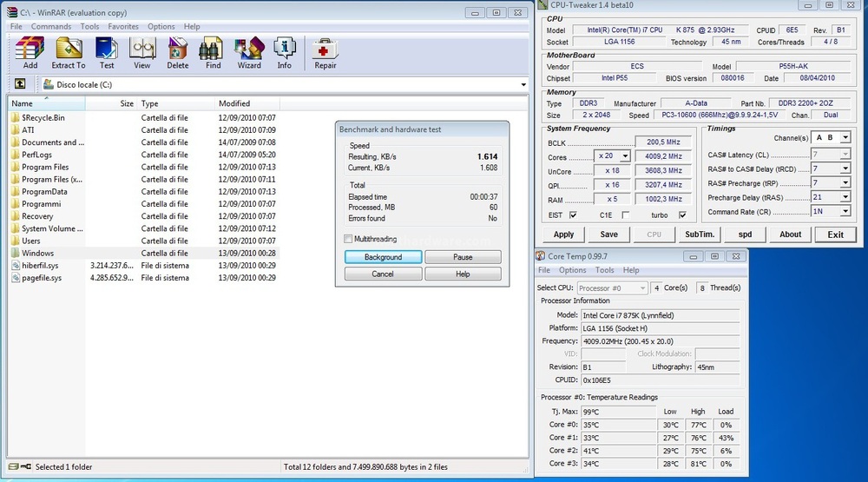Click the View file toolbar icon

[x=142, y=49]
